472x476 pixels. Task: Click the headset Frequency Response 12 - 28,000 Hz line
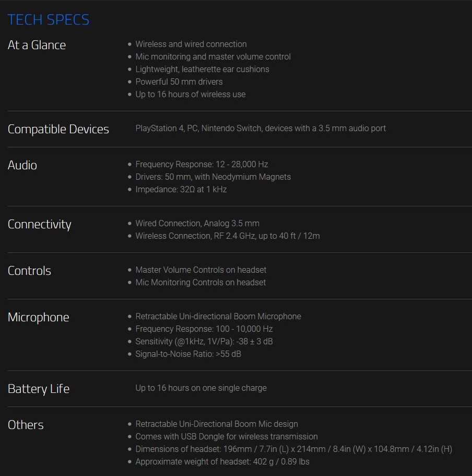click(x=202, y=165)
